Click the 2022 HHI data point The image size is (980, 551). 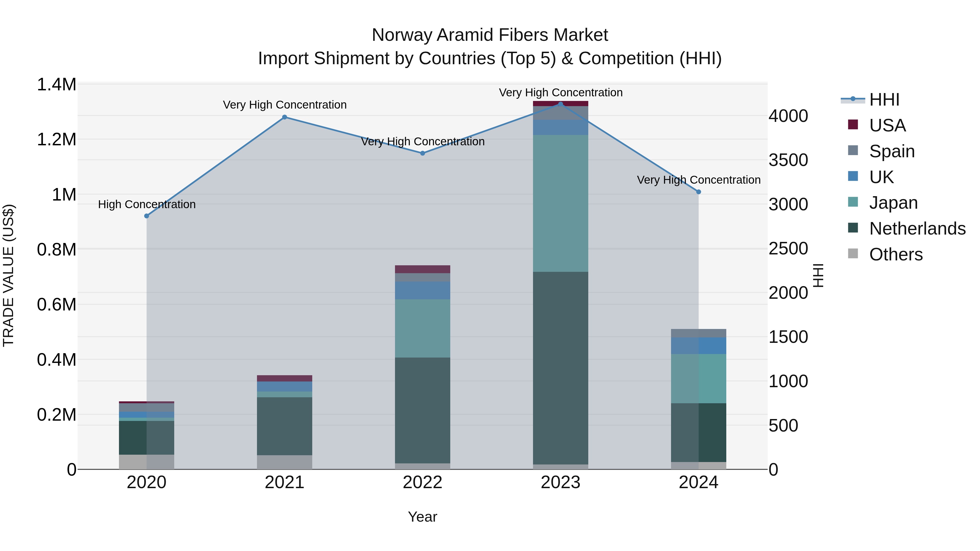pos(422,153)
